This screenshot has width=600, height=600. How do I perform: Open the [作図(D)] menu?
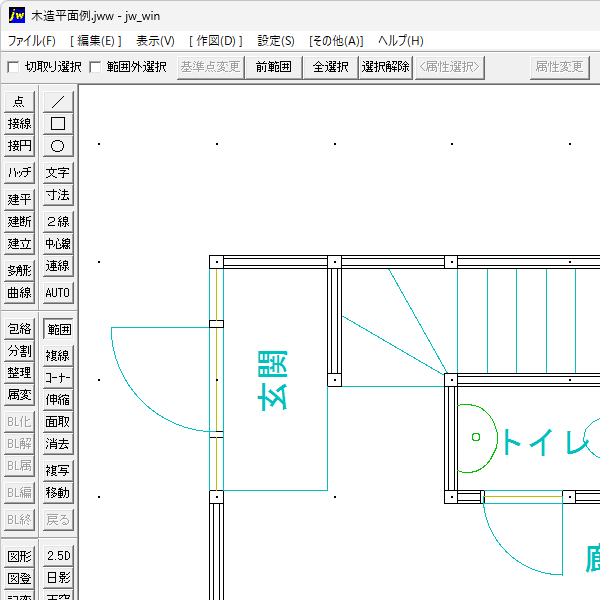[216, 41]
